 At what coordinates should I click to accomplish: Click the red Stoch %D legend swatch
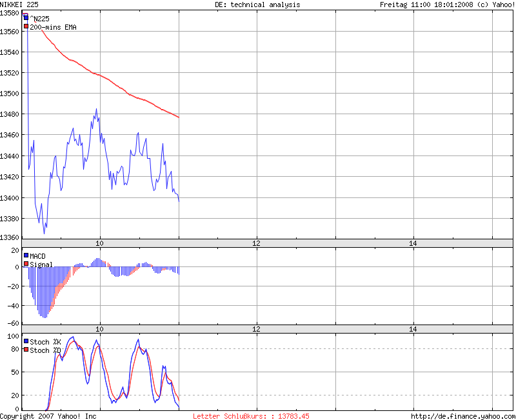pyautogui.click(x=26, y=350)
